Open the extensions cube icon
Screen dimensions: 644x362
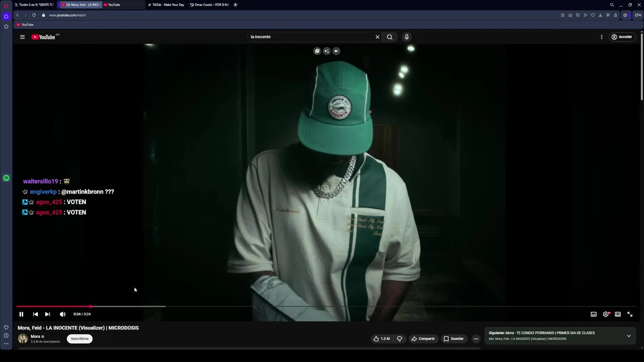625,15
